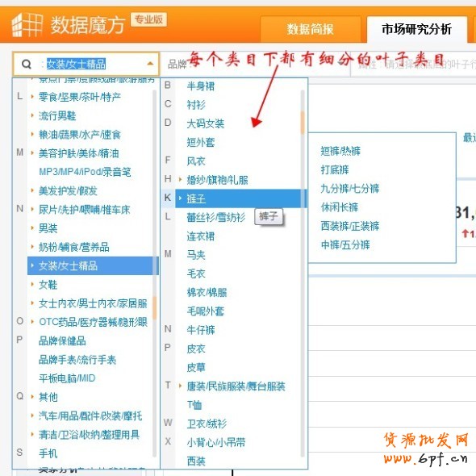This screenshot has width=476, height=476.
Task: Pick 西装裤/正装裤 in the flyout
Action: 350,226
